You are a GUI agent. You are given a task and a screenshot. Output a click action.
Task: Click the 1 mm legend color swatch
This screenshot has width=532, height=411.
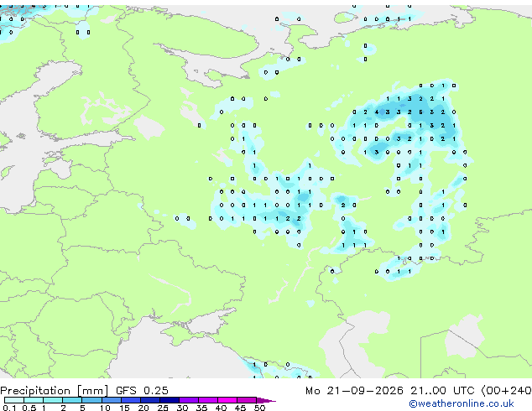point(53,400)
